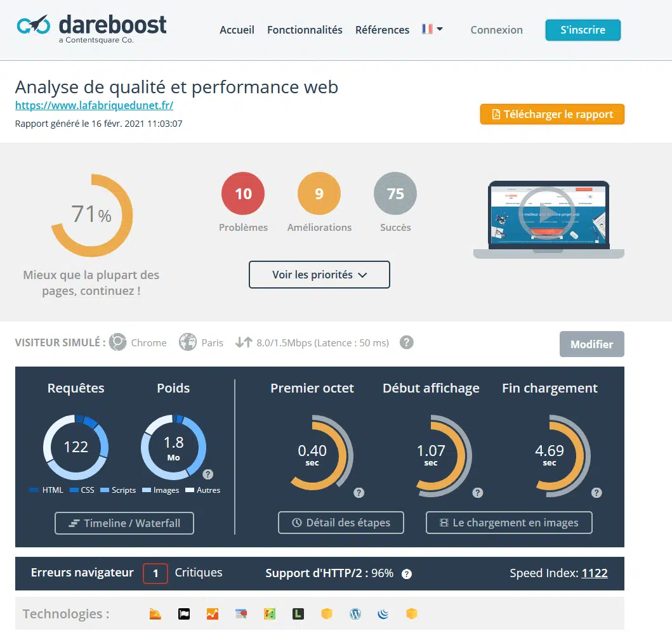
Task: Open help icon for Début affichage gauge
Action: [x=477, y=492]
